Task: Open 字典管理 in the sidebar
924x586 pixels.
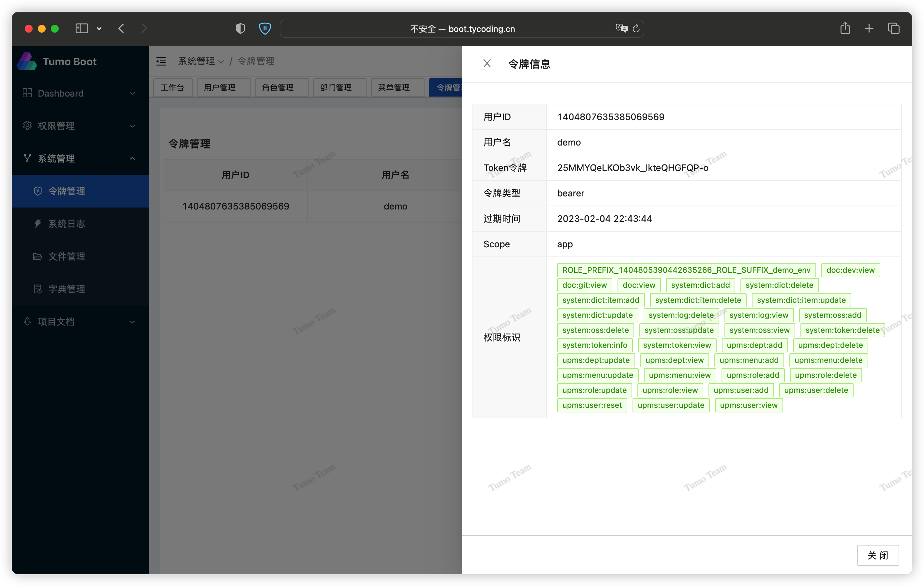Action: pyautogui.click(x=67, y=289)
